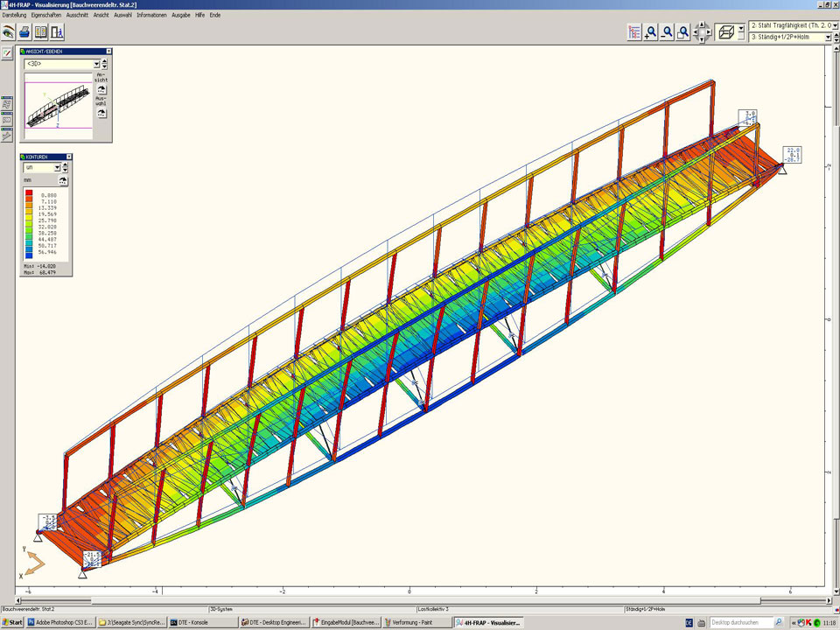Click the Windows Start button
The image size is (840, 630).
point(12,622)
